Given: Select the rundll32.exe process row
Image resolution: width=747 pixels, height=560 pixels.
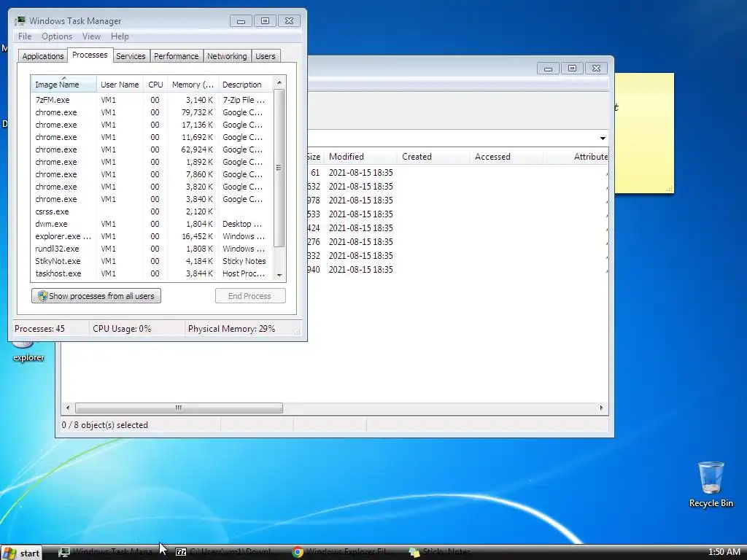Looking at the screenshot, I should click(152, 249).
